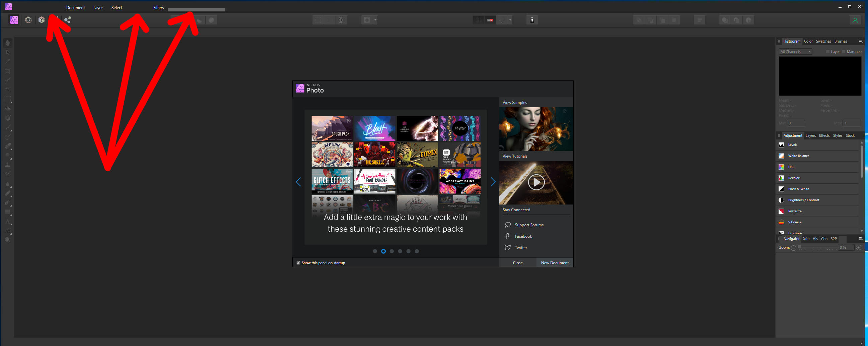
Task: Go to next welcome slide arrow
Action: 493,182
